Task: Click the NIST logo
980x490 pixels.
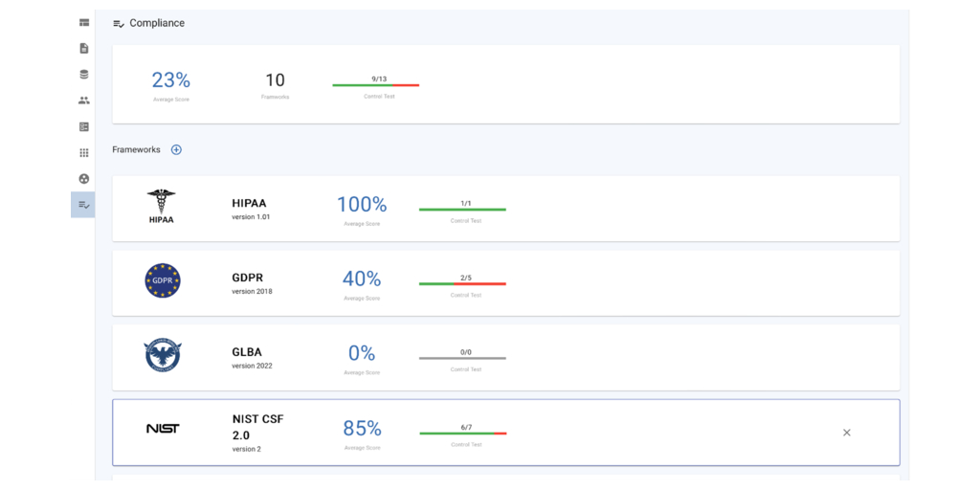Action: (162, 429)
